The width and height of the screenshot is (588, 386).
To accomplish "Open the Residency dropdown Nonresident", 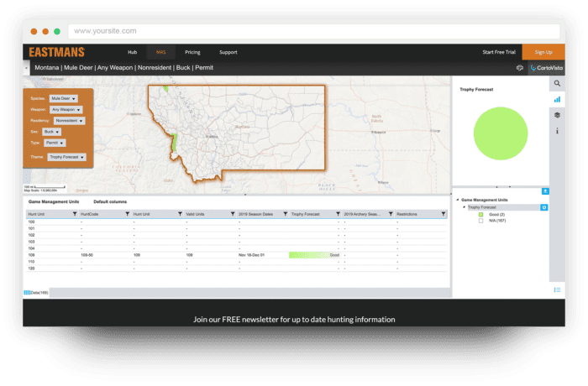I will click(x=70, y=121).
